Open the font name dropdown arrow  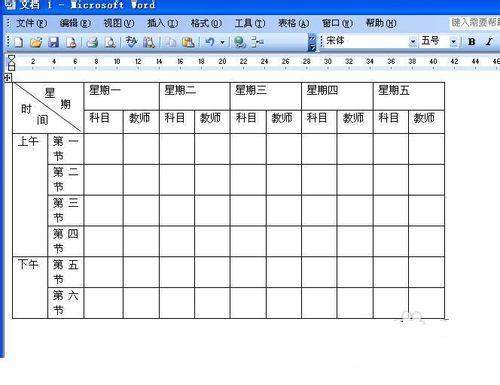(413, 42)
